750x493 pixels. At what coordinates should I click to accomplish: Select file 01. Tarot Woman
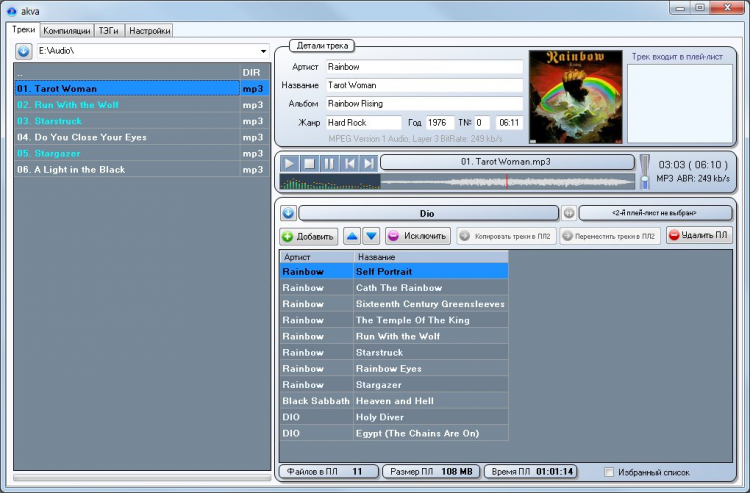click(142, 88)
